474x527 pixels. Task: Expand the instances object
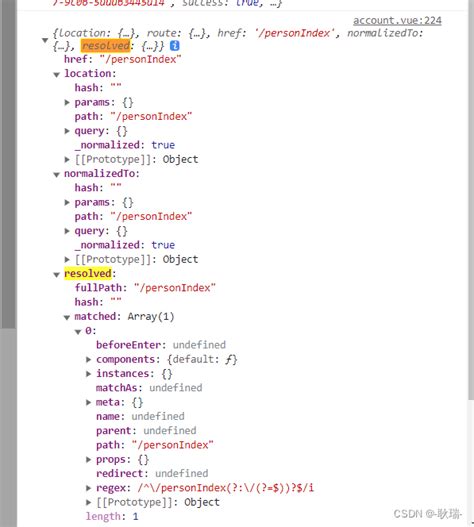[x=88, y=374]
